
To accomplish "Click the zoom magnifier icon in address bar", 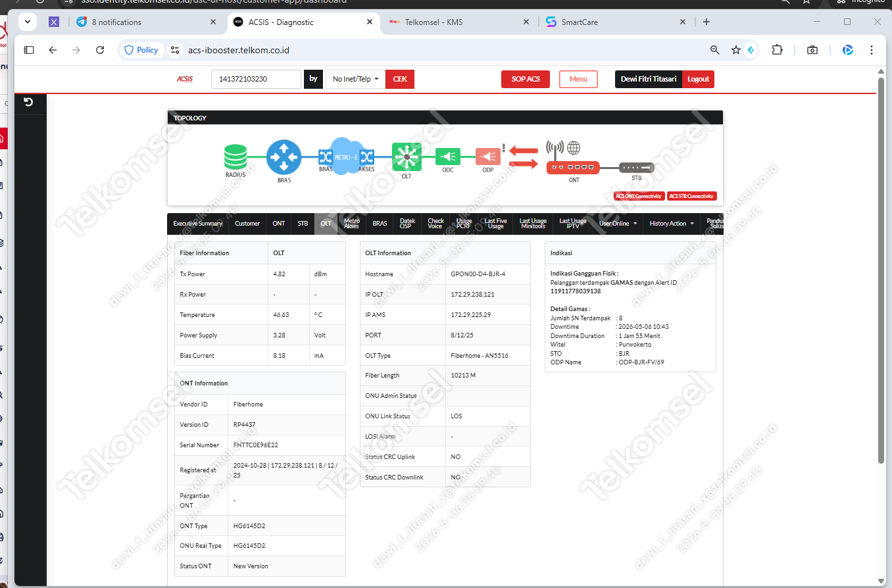I will tap(715, 50).
